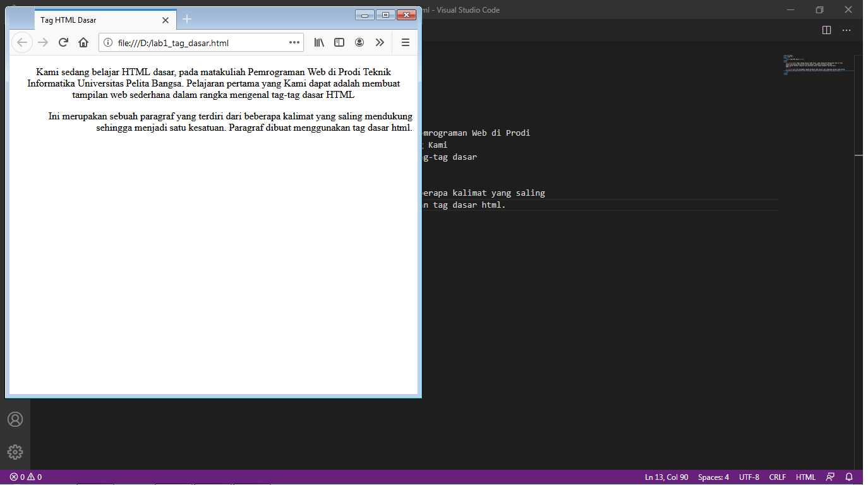Viewport: 868px width, 490px height.
Task: Split the VS Code editor right
Action: click(826, 30)
